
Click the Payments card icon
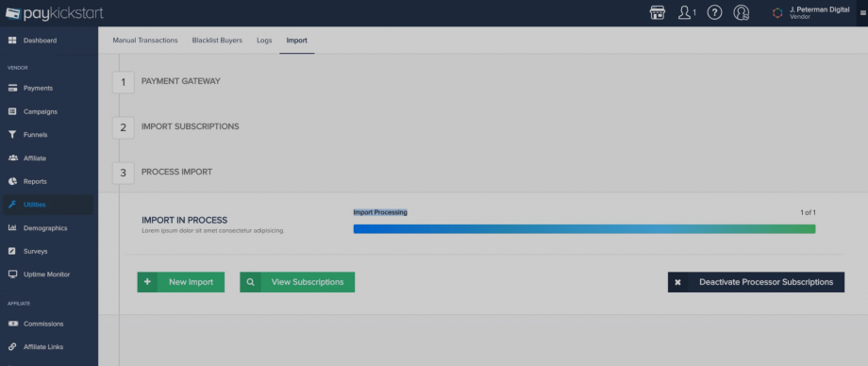(12, 88)
